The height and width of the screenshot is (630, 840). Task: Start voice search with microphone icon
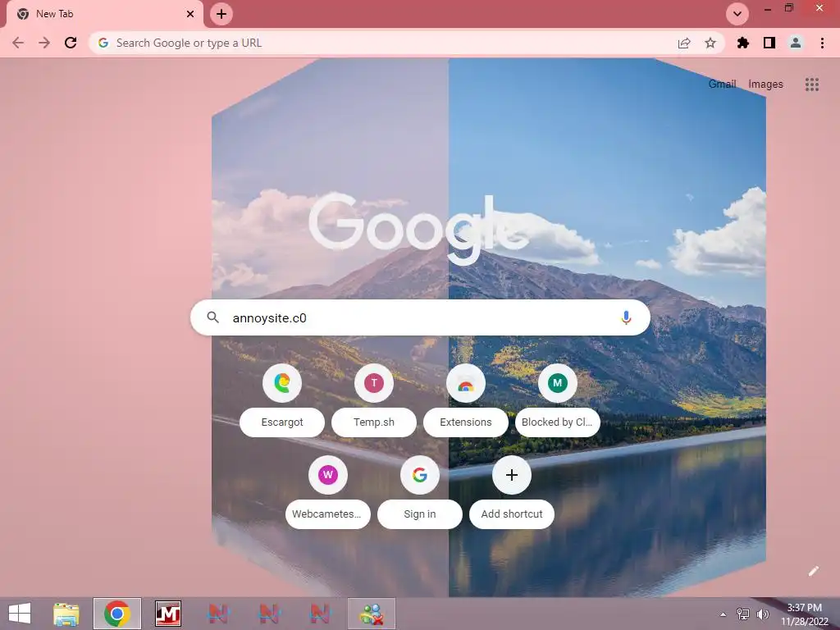click(x=626, y=317)
